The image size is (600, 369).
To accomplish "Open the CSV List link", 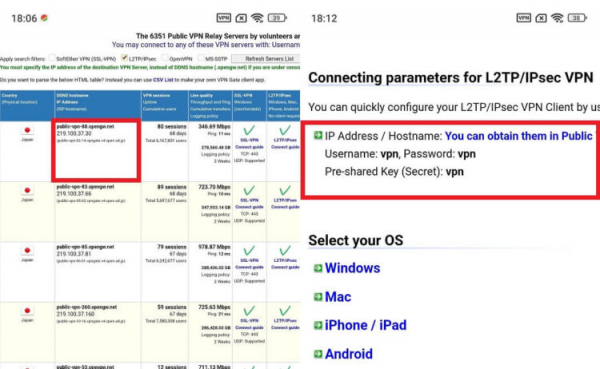I will 163,80.
